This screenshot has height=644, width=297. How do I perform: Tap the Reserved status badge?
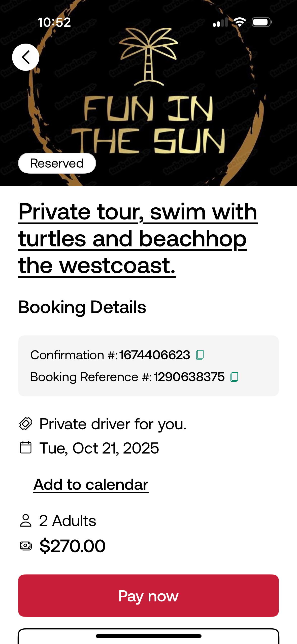coord(57,163)
